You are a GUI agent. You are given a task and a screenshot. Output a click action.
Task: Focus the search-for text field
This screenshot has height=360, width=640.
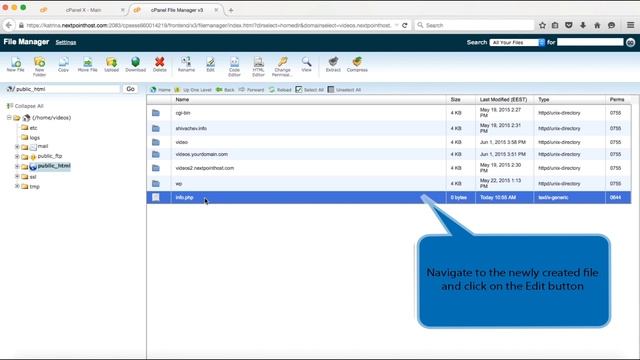590,42
